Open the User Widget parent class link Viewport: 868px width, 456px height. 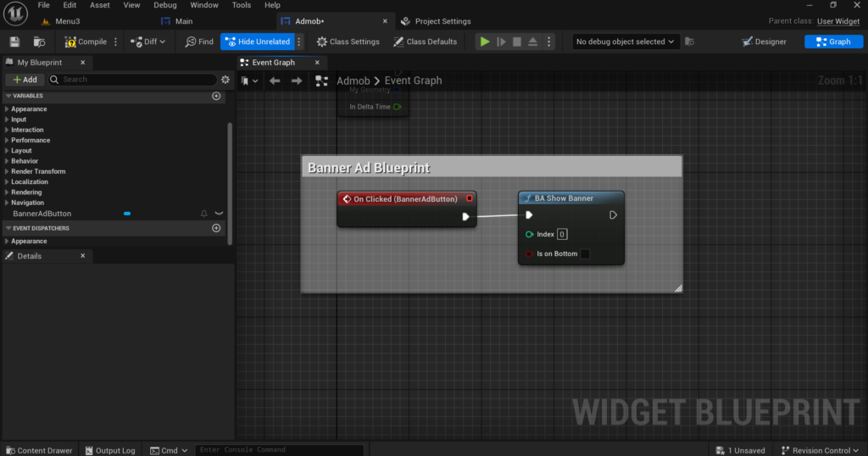[x=838, y=21]
